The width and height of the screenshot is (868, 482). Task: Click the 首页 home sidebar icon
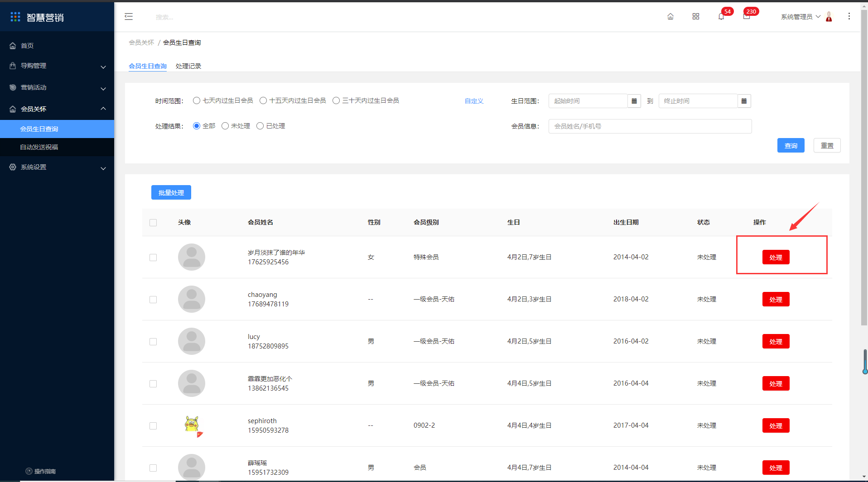(x=13, y=46)
